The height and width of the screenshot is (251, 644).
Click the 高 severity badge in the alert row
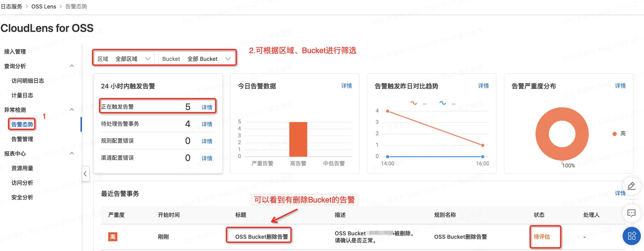113,236
